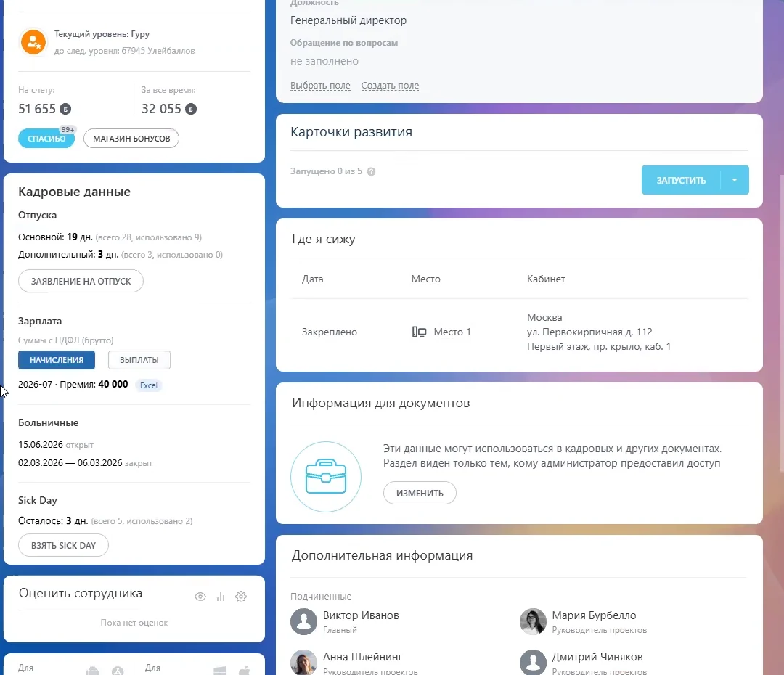Click 'Взять Sick Day' button
The height and width of the screenshot is (675, 784).
point(63,546)
